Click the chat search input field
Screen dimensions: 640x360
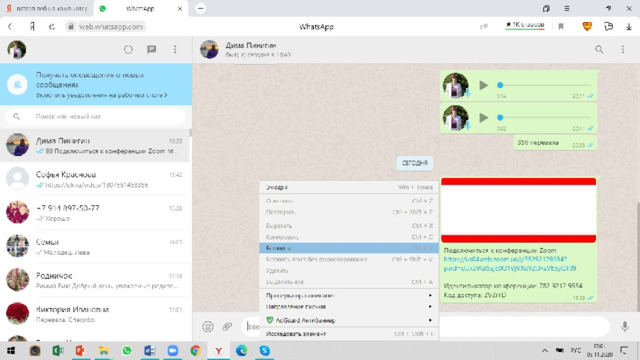click(96, 117)
